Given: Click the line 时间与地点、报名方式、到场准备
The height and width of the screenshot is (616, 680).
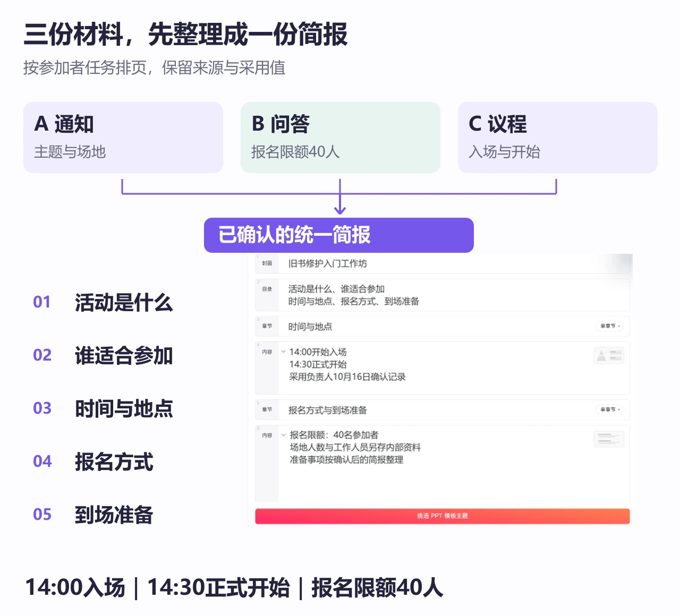Looking at the screenshot, I should point(354,301).
